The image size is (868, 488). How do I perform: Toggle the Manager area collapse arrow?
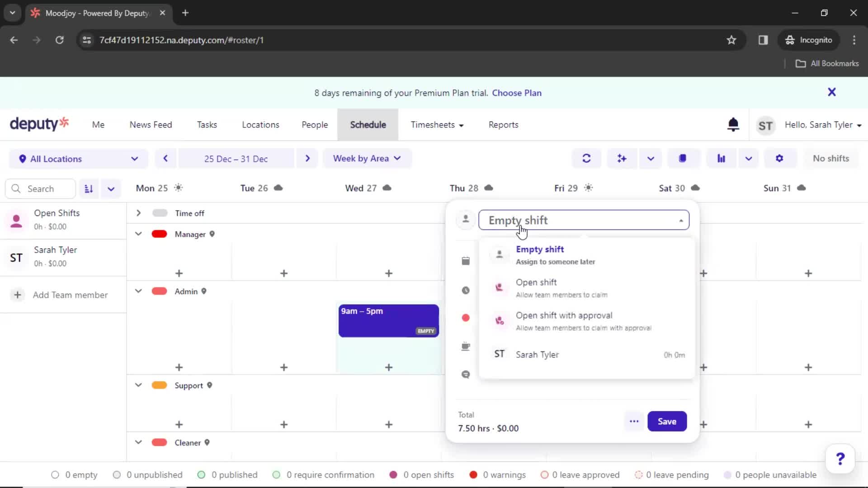(x=138, y=234)
